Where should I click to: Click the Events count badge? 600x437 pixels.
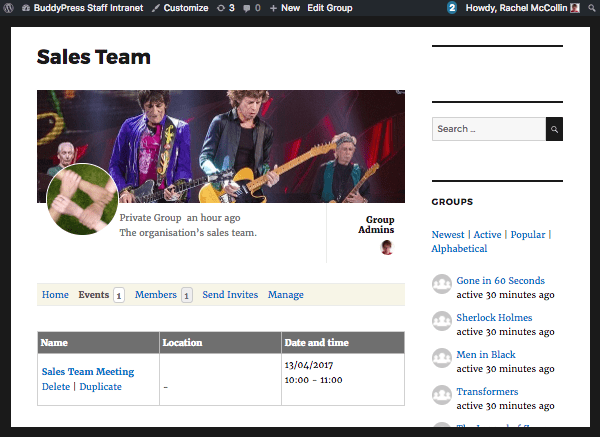click(x=119, y=295)
